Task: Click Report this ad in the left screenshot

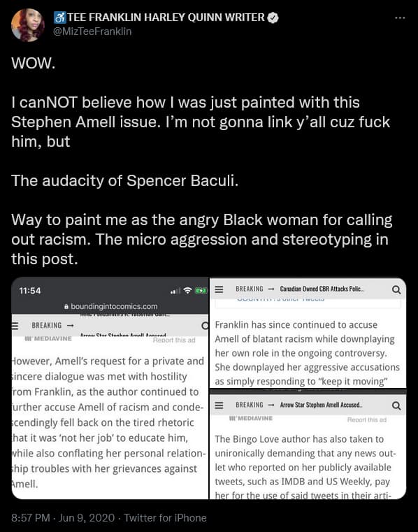Action: 174,340
